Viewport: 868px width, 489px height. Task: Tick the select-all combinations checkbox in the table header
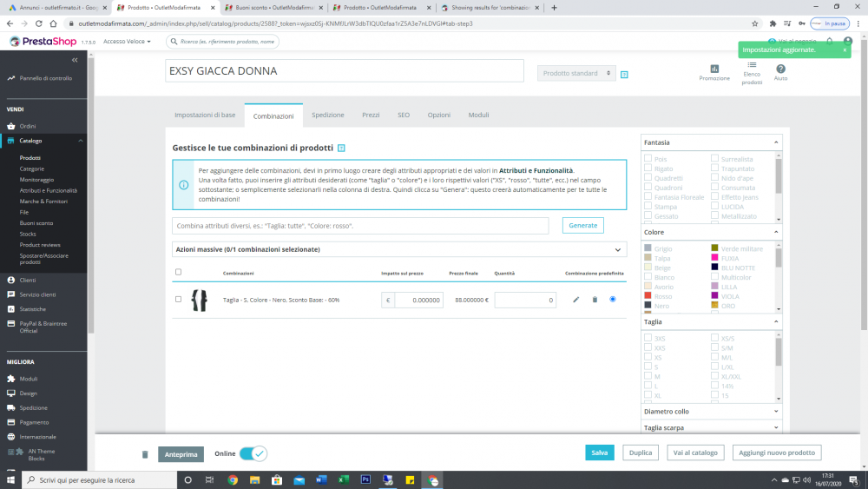coord(178,272)
